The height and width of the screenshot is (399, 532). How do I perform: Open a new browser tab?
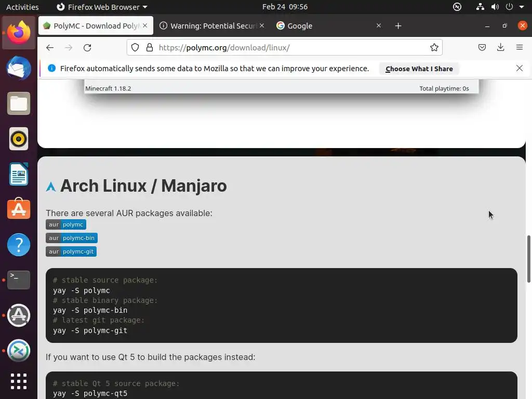point(398,26)
